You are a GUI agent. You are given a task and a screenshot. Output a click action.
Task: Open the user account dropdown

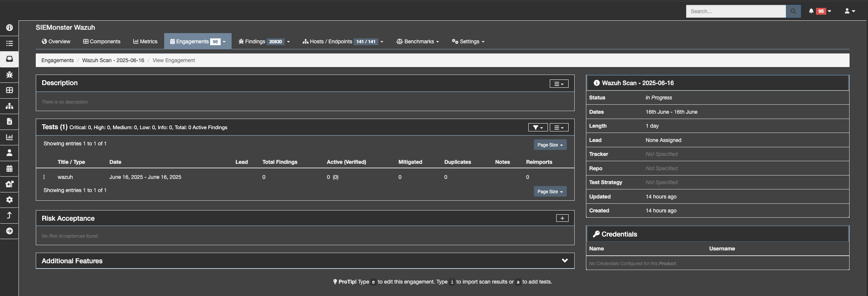[x=850, y=11]
